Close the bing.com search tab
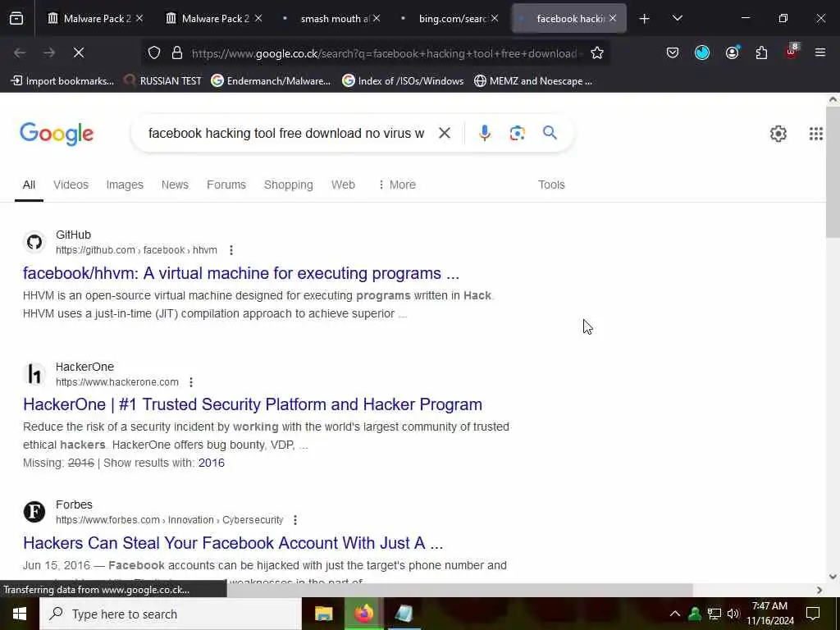This screenshot has height=630, width=840. point(495,19)
